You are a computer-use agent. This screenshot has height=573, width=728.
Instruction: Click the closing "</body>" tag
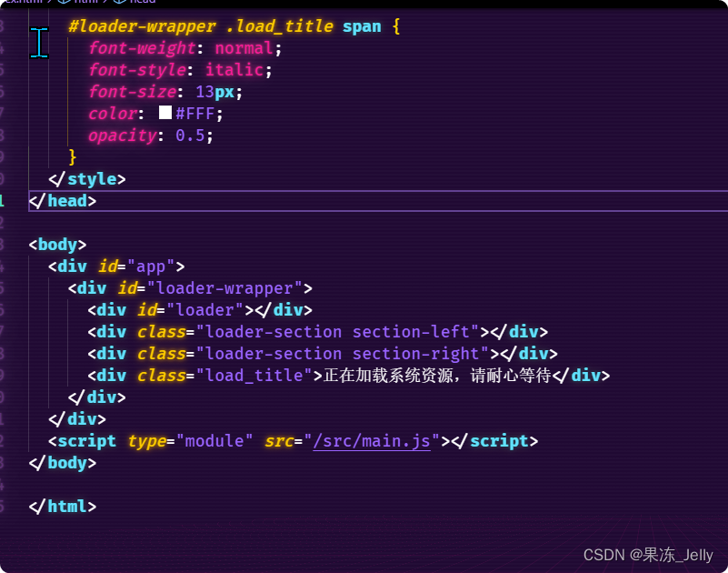(x=62, y=463)
